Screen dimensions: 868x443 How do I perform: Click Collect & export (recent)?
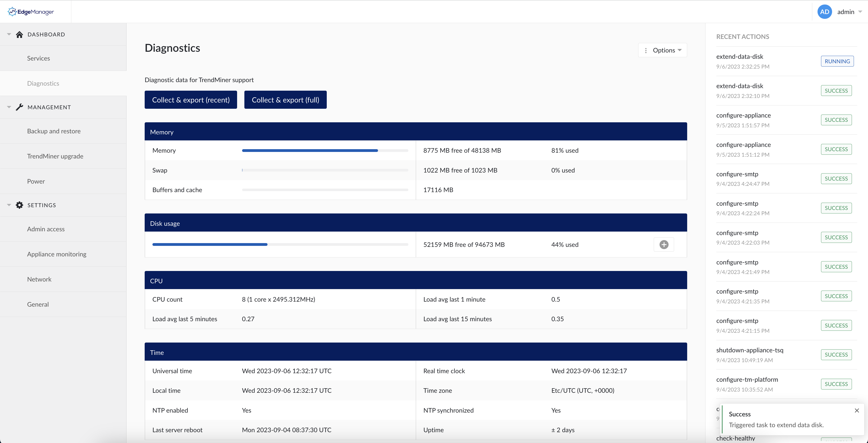click(191, 100)
